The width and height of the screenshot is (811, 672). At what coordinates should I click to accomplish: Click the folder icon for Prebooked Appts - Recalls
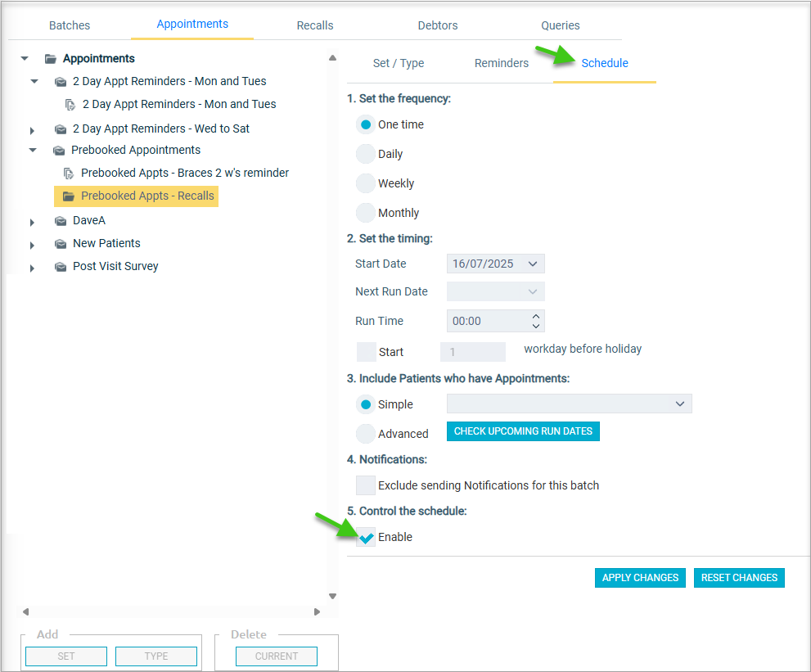click(x=68, y=196)
